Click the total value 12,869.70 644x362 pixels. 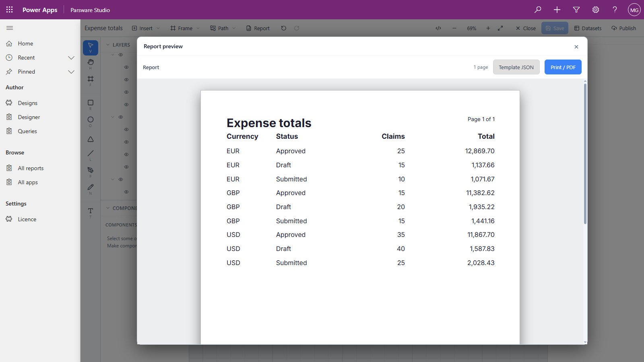click(480, 151)
